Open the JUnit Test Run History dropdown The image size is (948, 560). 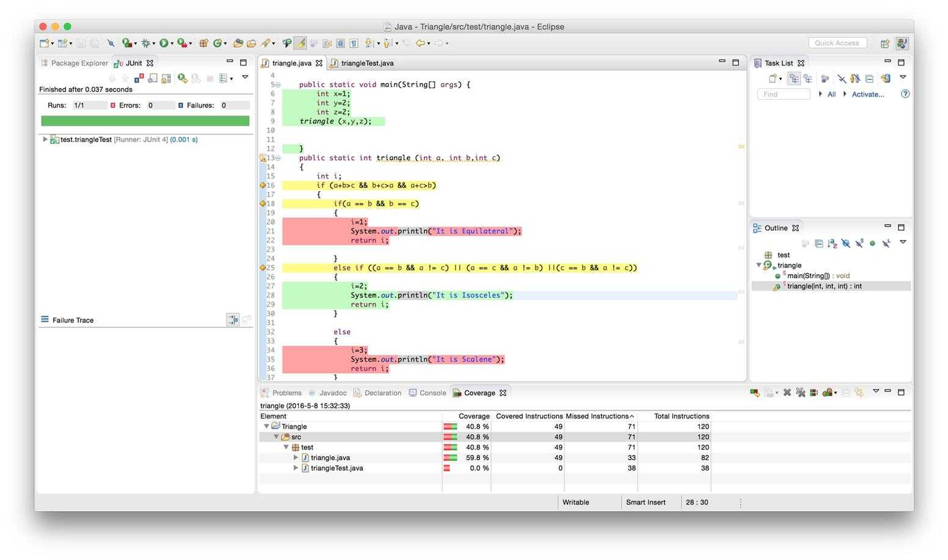231,79
